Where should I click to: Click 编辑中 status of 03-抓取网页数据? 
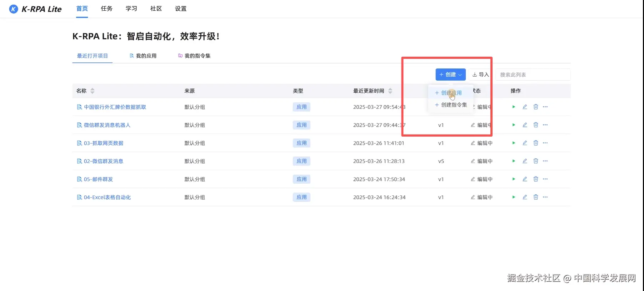(x=481, y=143)
